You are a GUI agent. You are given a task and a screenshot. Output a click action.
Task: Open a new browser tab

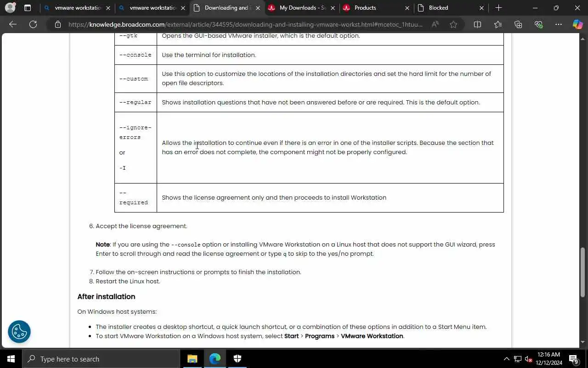499,8
